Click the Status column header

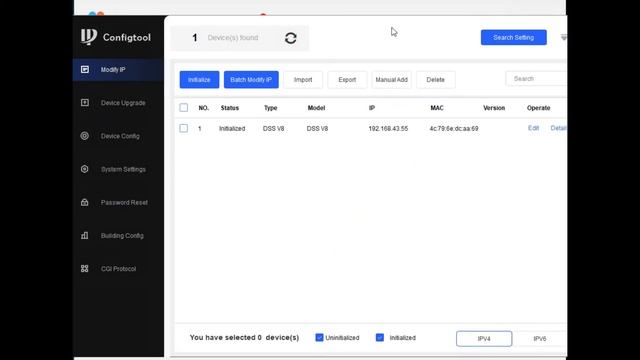click(x=230, y=108)
